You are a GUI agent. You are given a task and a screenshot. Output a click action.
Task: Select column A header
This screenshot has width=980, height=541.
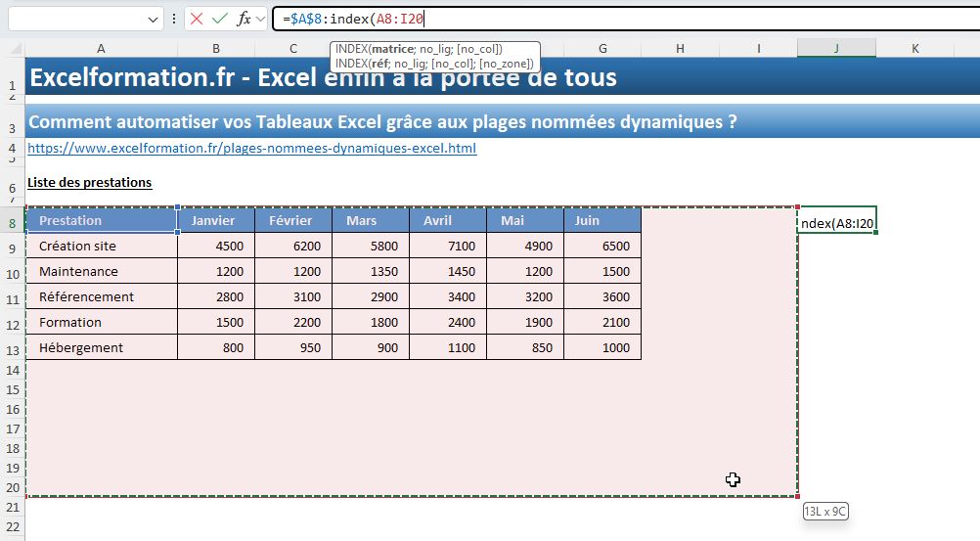click(x=102, y=49)
